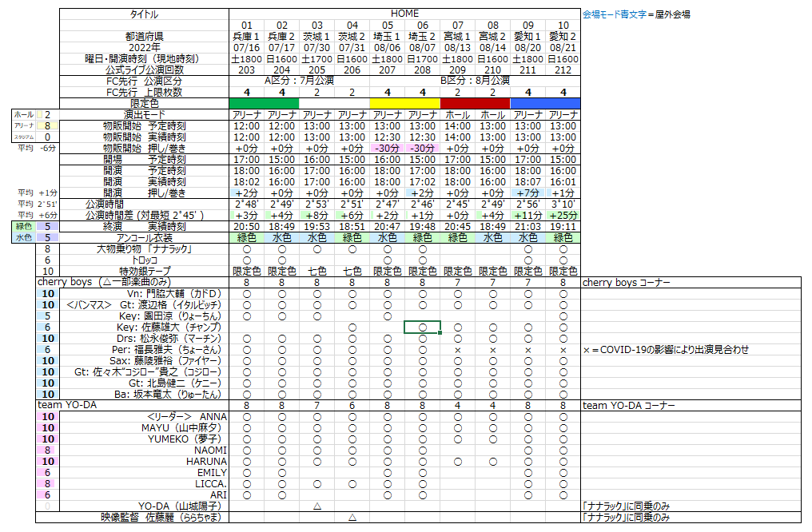Select the blue 限定色 cell under 09-10
812x532 pixels.
pyautogui.click(x=545, y=104)
